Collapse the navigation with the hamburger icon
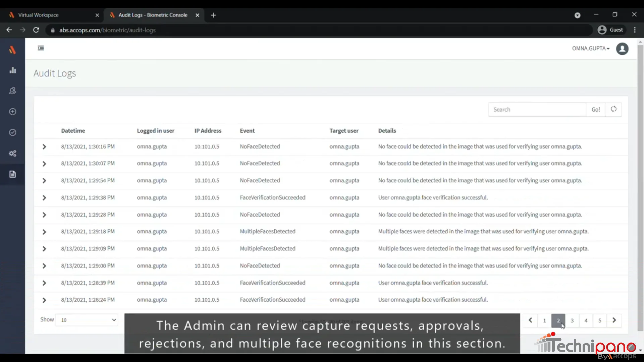The height and width of the screenshot is (362, 644). click(x=41, y=48)
